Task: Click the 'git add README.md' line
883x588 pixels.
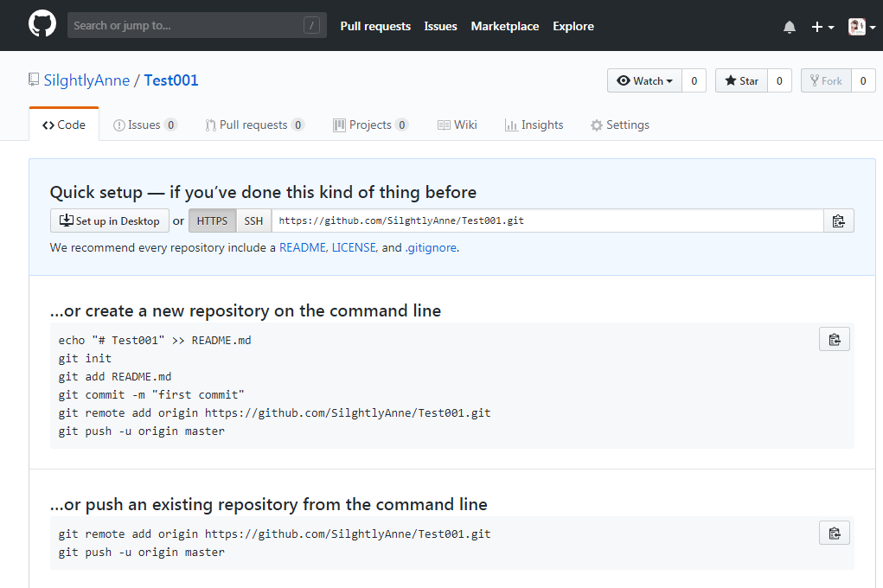Action: click(115, 376)
